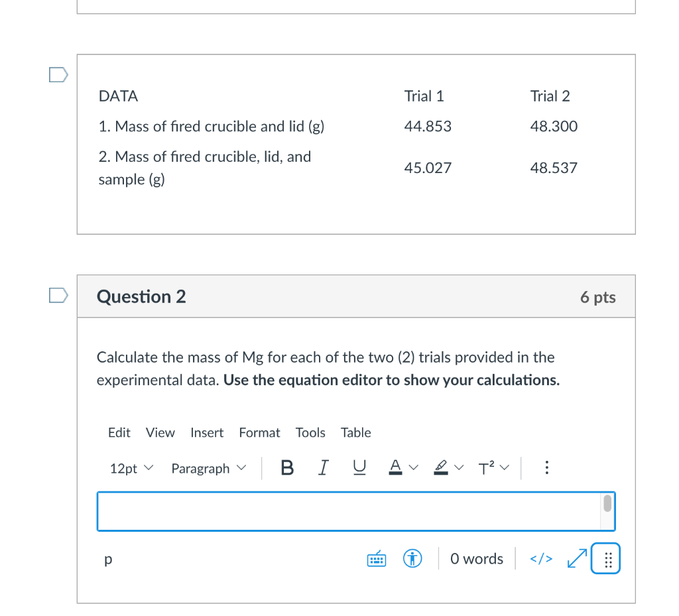Open the 12pt font size dropdown

click(x=131, y=468)
